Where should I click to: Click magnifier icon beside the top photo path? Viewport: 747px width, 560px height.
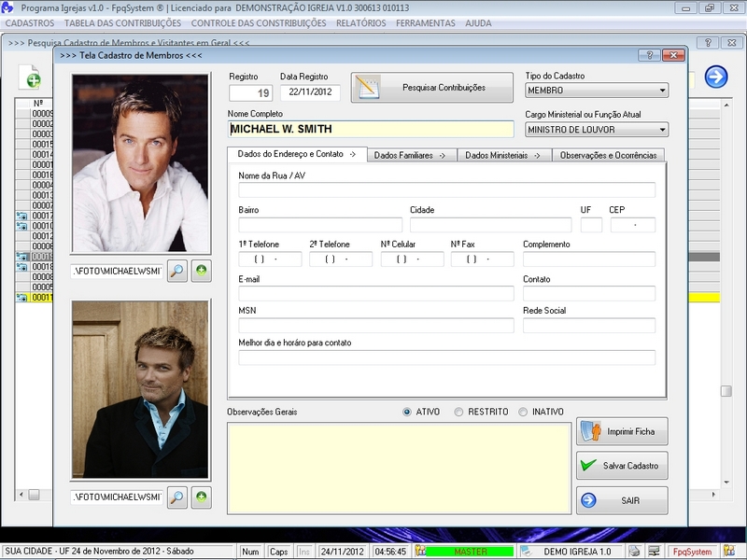point(177,272)
